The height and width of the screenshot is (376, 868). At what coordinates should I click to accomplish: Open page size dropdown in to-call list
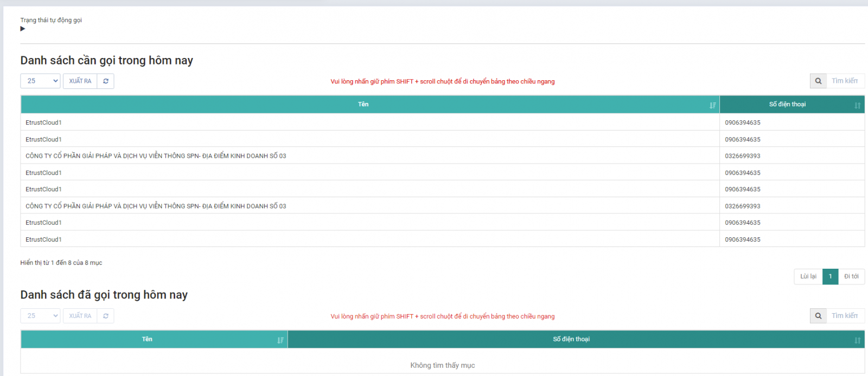point(40,81)
